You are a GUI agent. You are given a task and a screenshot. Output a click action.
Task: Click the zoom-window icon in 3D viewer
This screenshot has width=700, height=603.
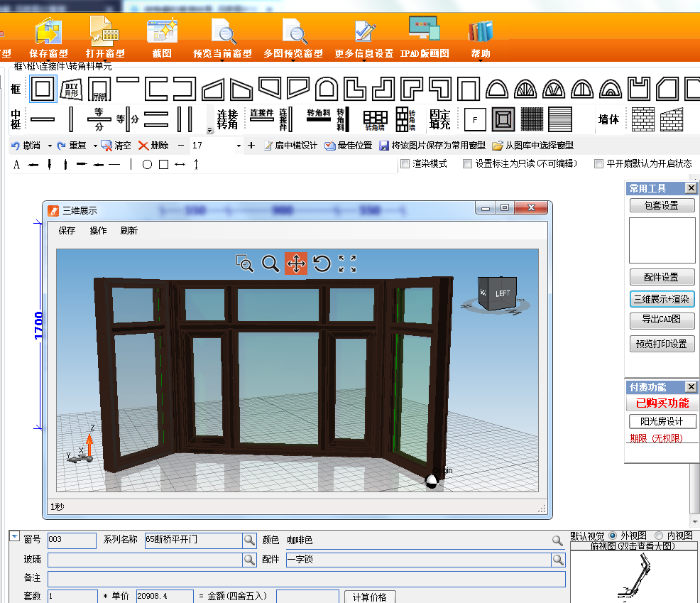pyautogui.click(x=244, y=264)
